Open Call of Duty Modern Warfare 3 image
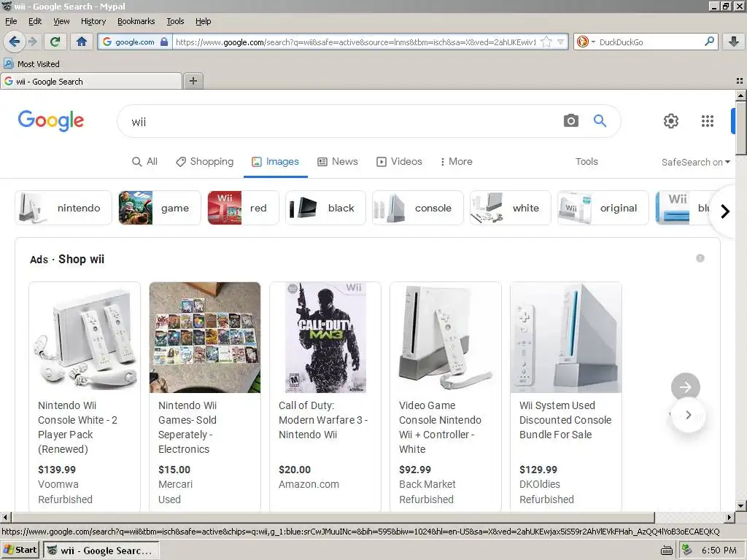747x560 pixels. pyautogui.click(x=325, y=337)
